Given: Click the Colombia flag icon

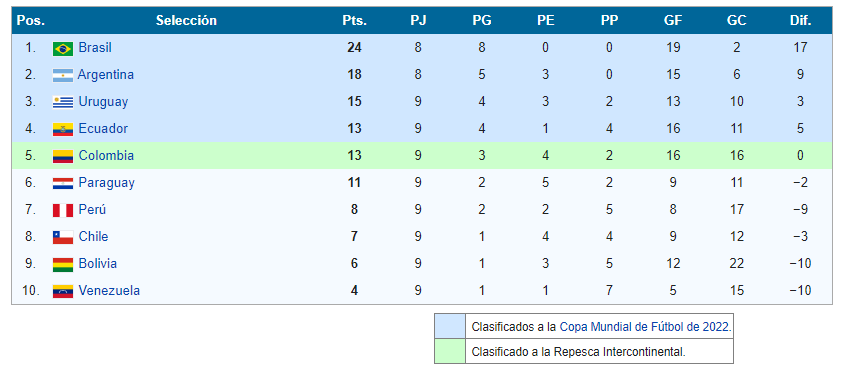Looking at the screenshot, I should [63, 156].
